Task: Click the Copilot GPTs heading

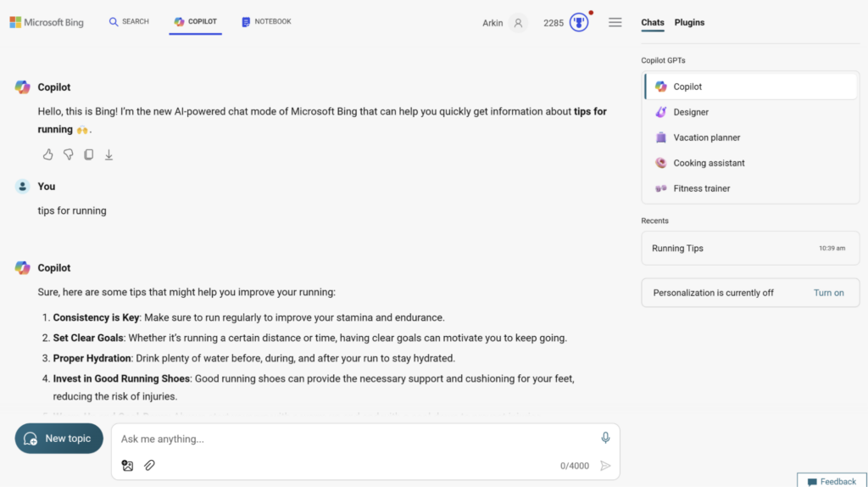Action: [663, 60]
